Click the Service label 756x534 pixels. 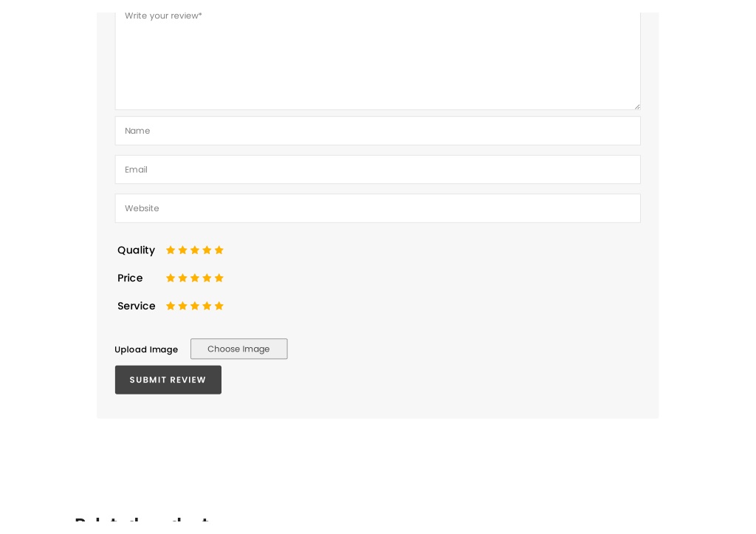(136, 306)
